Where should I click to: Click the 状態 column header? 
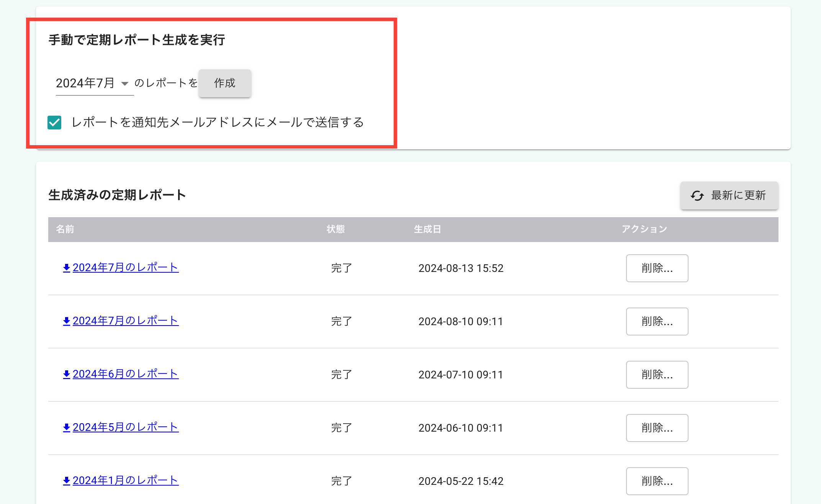(336, 229)
